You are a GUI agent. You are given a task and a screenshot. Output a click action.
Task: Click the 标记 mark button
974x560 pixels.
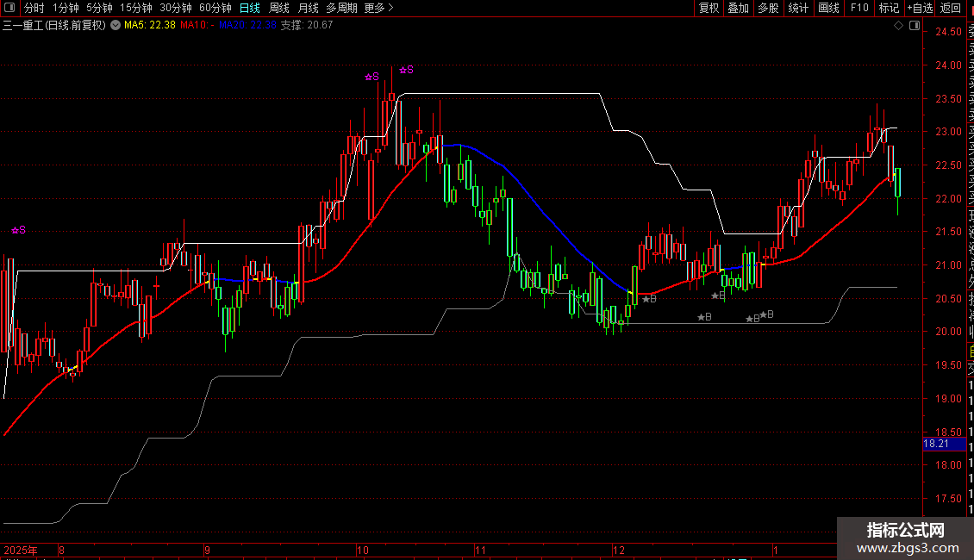click(889, 8)
